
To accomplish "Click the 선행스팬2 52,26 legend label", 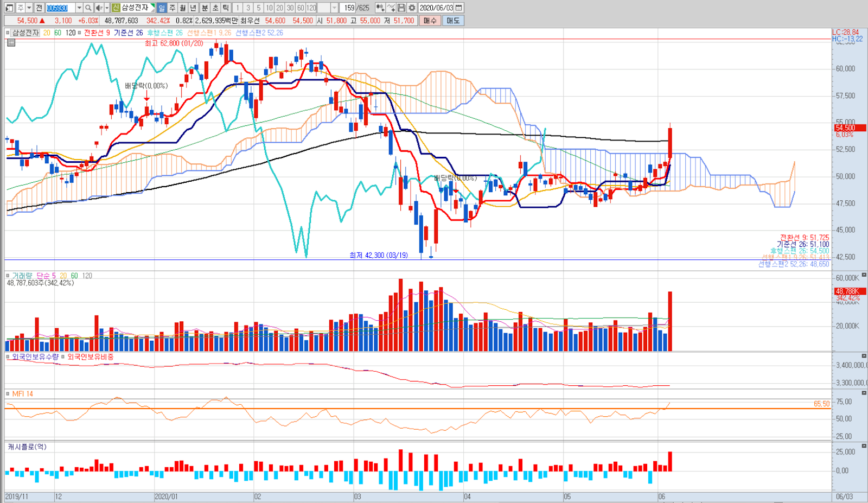I will (259, 33).
